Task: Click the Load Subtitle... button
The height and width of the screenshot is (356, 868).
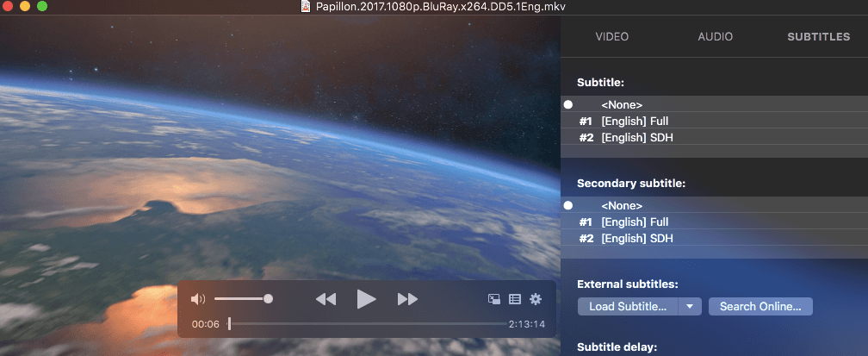Action: [628, 306]
